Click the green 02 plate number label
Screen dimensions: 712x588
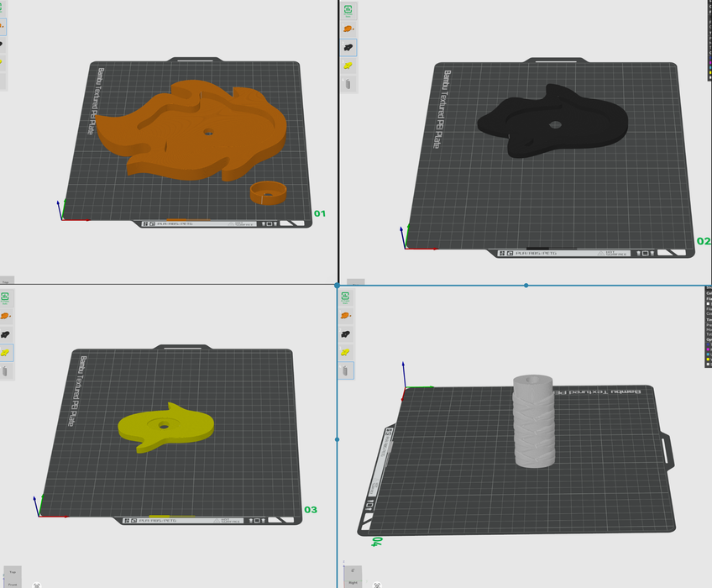point(703,241)
